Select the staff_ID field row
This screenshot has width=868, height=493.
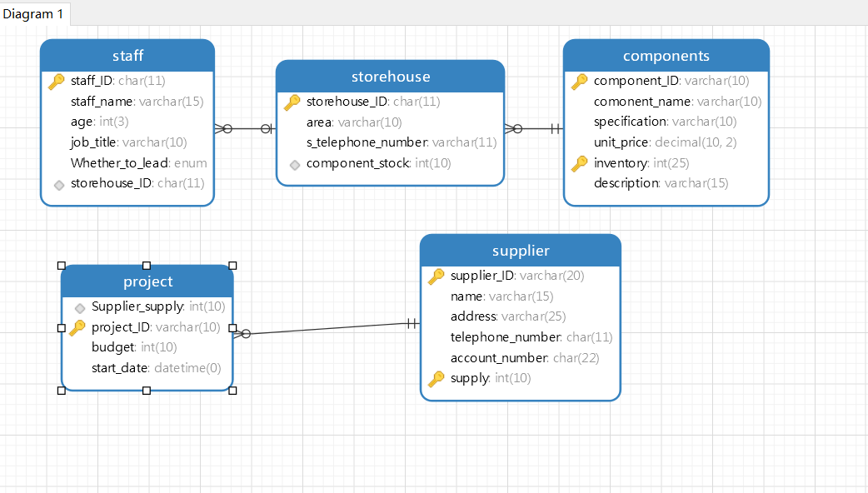coord(118,81)
